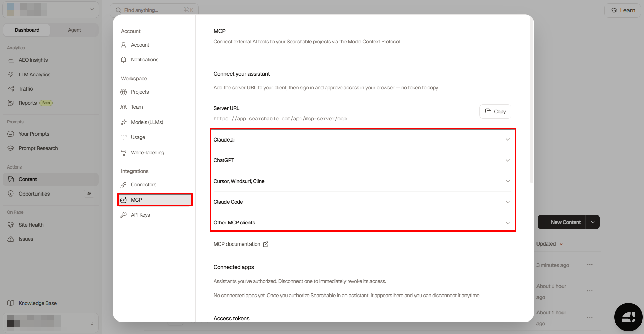Click the Site Health icon
The image size is (644, 334).
pyautogui.click(x=11, y=225)
